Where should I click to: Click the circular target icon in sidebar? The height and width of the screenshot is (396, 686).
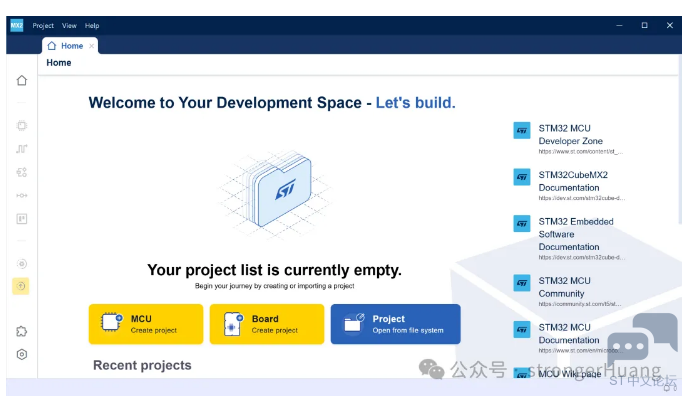21,264
